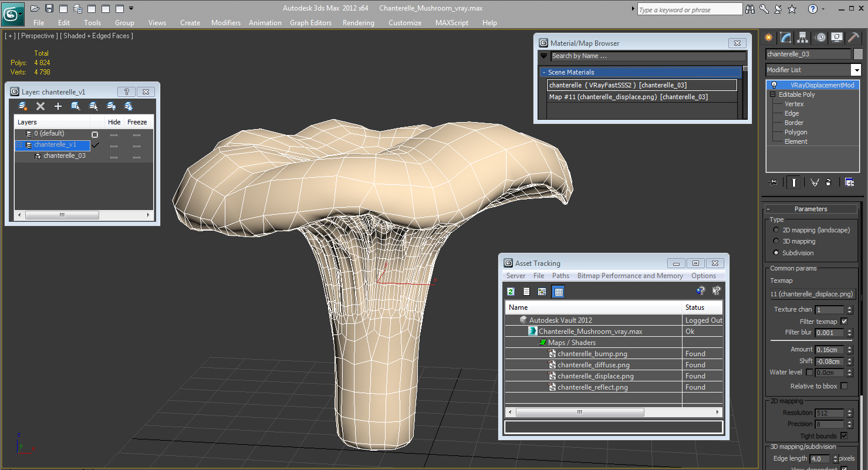
Task: Open the Rendering menu
Action: 358,23
